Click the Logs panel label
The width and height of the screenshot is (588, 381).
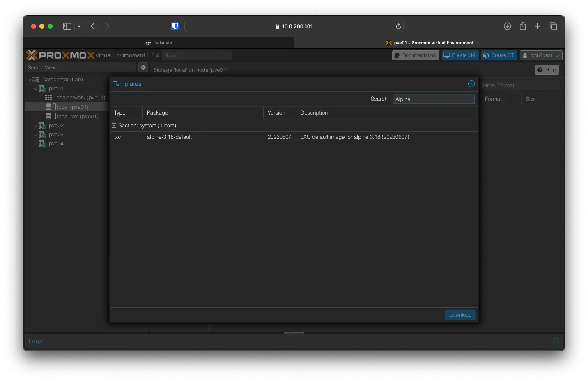click(x=35, y=341)
